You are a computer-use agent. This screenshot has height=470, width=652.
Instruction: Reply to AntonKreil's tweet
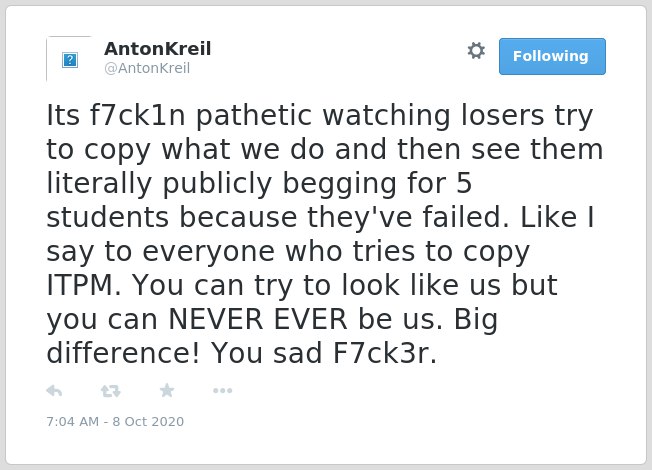(x=54, y=391)
